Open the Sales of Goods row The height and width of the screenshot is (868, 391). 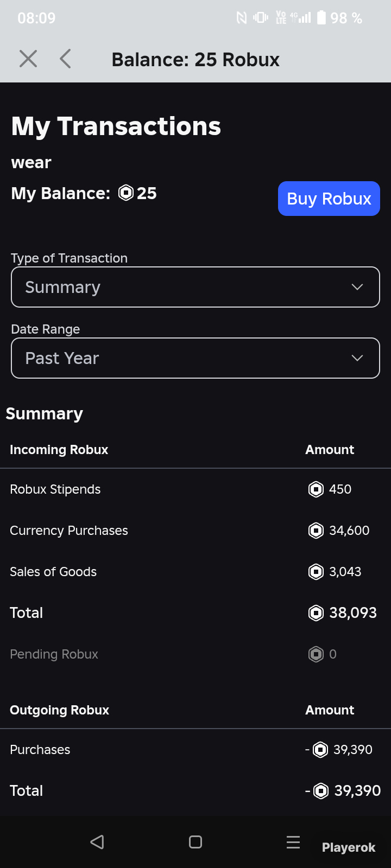(x=195, y=572)
